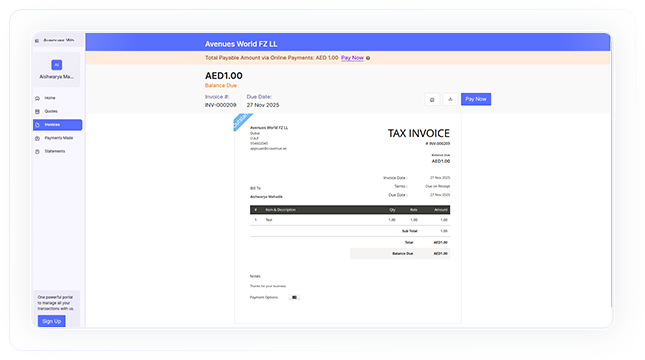
Task: Click the download invoice icon button
Action: (450, 99)
